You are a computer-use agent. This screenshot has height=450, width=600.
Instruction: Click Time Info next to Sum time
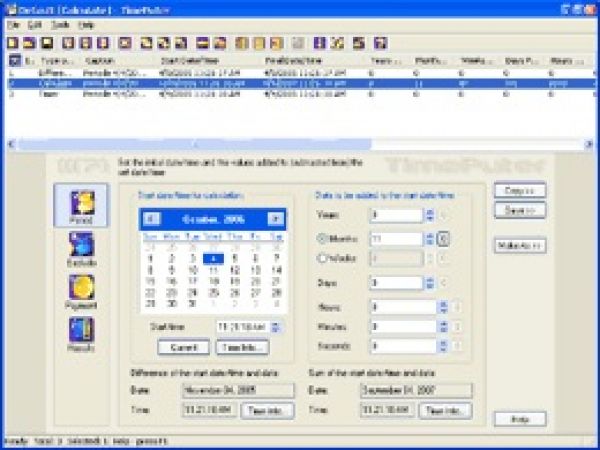[446, 411]
